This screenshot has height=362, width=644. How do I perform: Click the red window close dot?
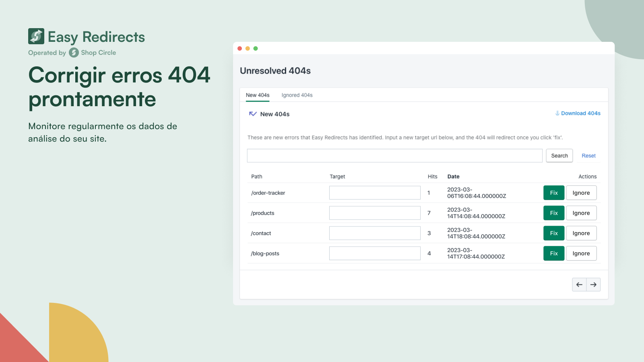click(x=240, y=48)
